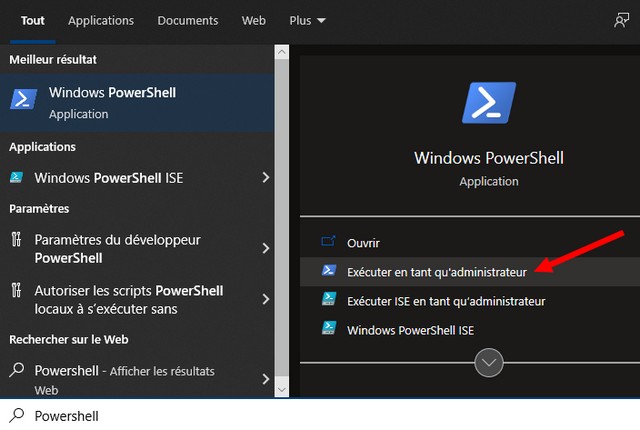Click the Windows PowerShell title in details pane
The image size is (640, 430).
tap(489, 158)
